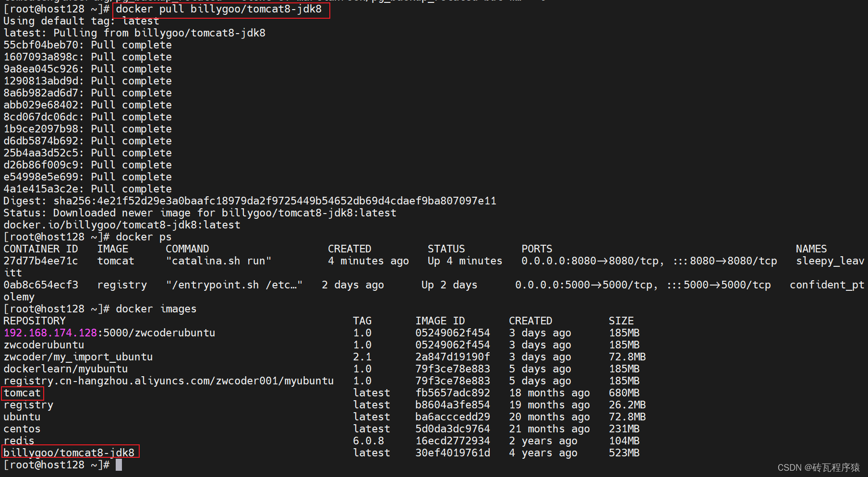Click the layer ID 8a6b982ad6d7
This screenshot has height=477, width=868.
pyautogui.click(x=41, y=93)
